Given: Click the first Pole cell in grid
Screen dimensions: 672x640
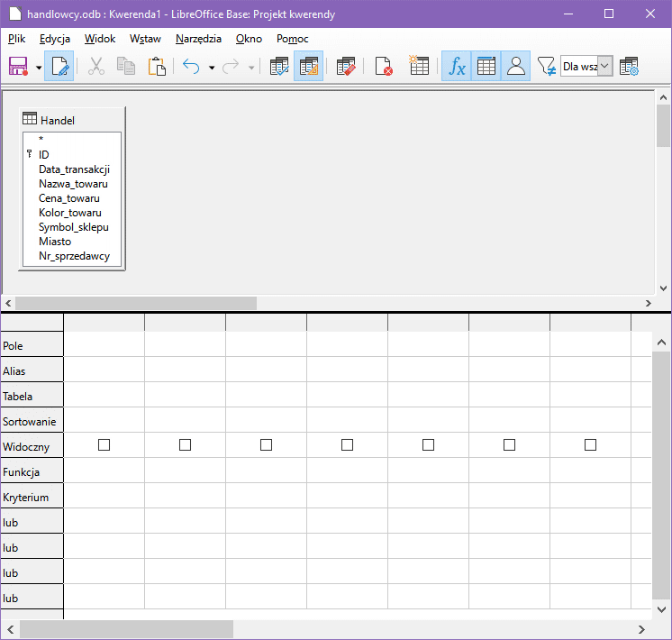Looking at the screenshot, I should 104,346.
